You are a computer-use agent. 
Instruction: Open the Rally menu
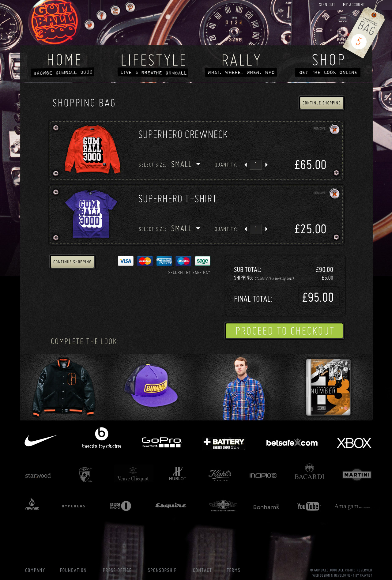(x=241, y=64)
